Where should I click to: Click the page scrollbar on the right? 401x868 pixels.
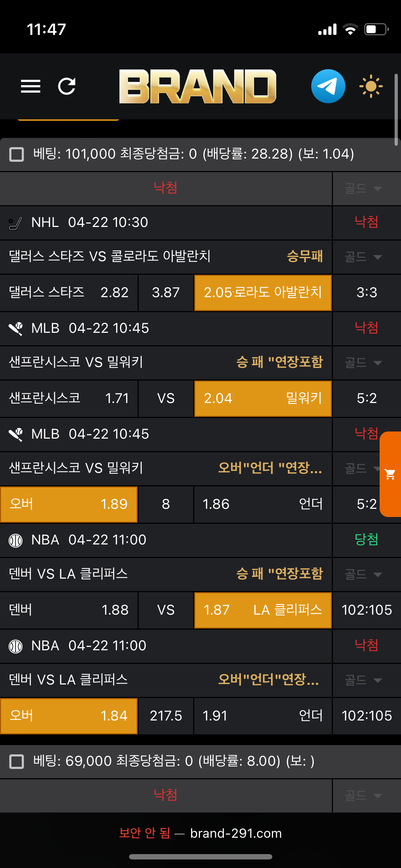(x=396, y=110)
